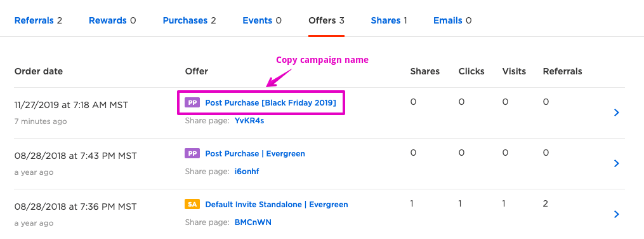Open Post Purchase | Evergreen offer link
This screenshot has width=644, height=239.
[x=255, y=153]
